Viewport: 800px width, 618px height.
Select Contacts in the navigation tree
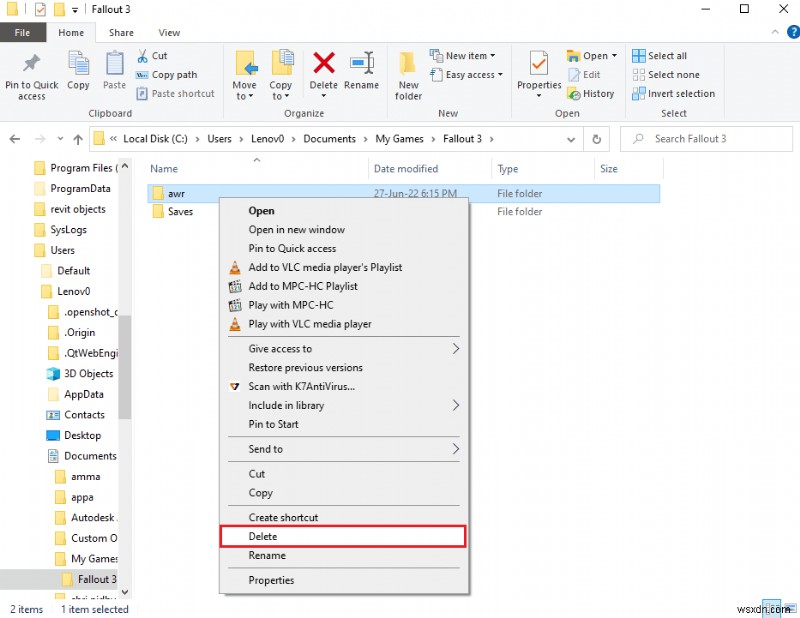pyautogui.click(x=76, y=415)
